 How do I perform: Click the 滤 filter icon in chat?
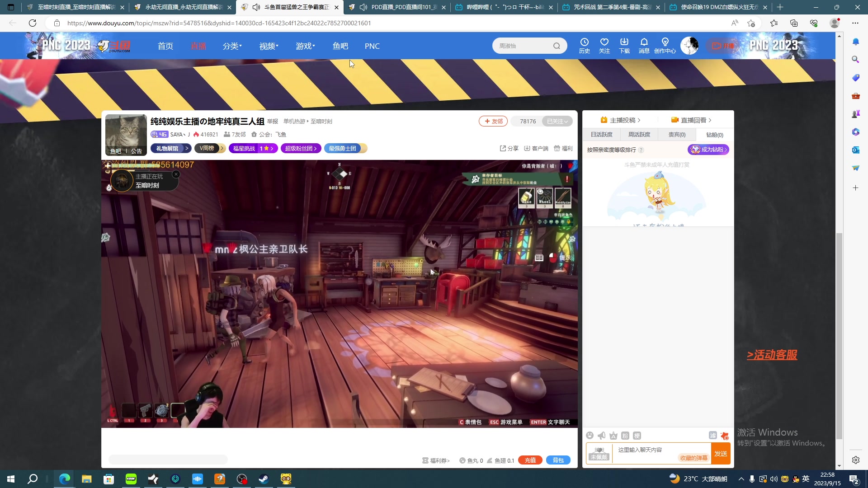[x=713, y=436]
